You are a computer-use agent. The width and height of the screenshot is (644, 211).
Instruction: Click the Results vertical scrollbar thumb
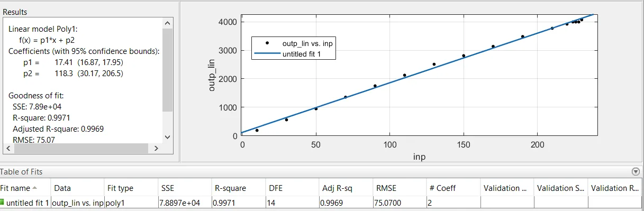click(x=168, y=70)
